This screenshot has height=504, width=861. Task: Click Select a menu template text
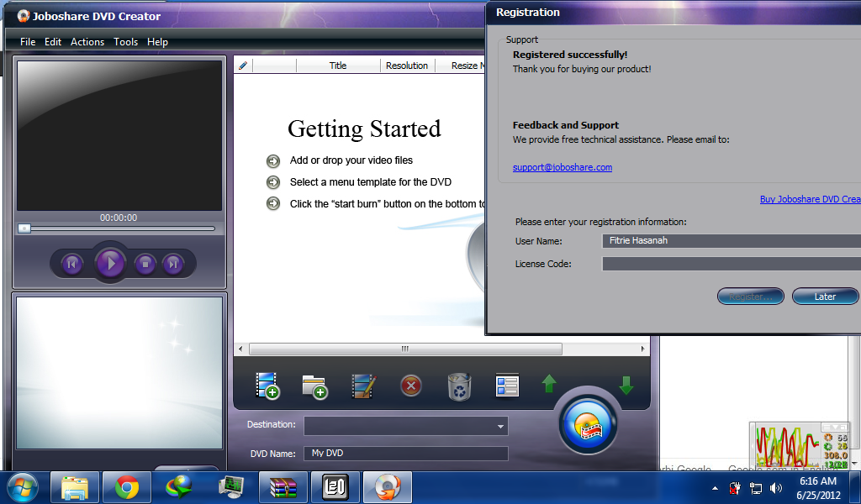tap(371, 182)
